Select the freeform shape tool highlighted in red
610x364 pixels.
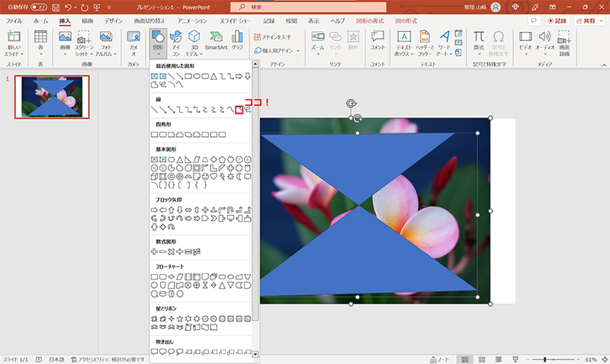pos(239,110)
